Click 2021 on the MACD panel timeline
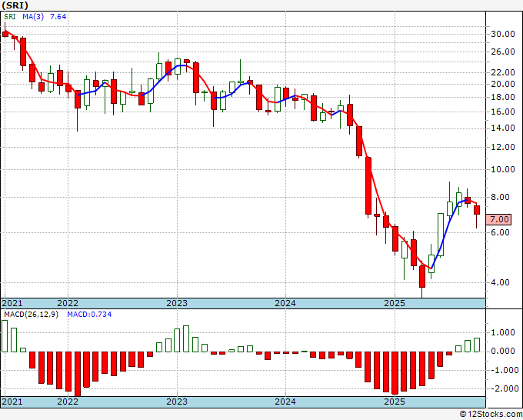 [x=12, y=402]
